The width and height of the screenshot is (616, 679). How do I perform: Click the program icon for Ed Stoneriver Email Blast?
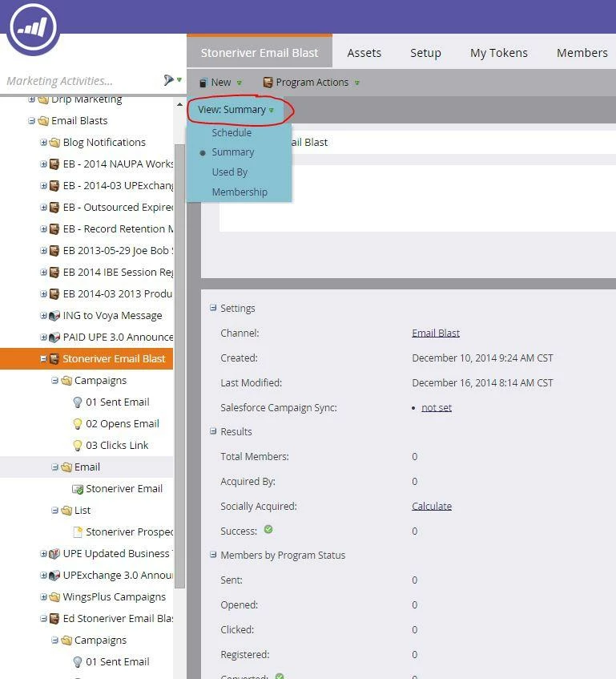coord(54,619)
